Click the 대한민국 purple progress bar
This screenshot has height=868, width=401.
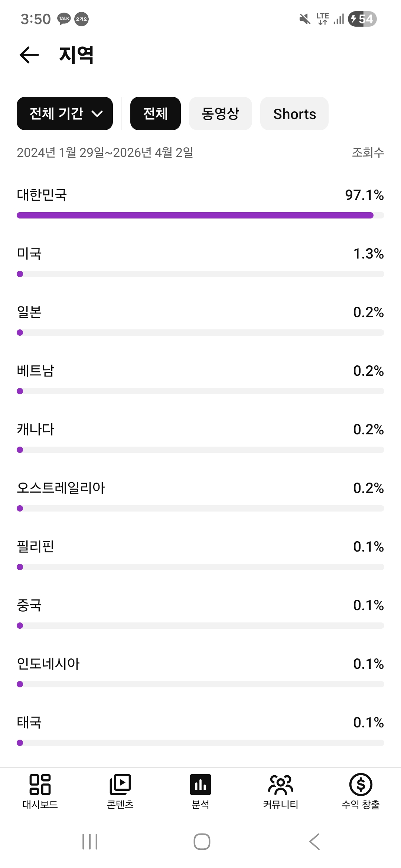195,216
